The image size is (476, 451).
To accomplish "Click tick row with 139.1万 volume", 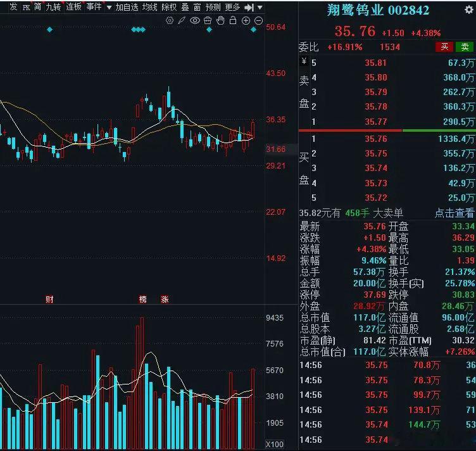I will [387, 410].
